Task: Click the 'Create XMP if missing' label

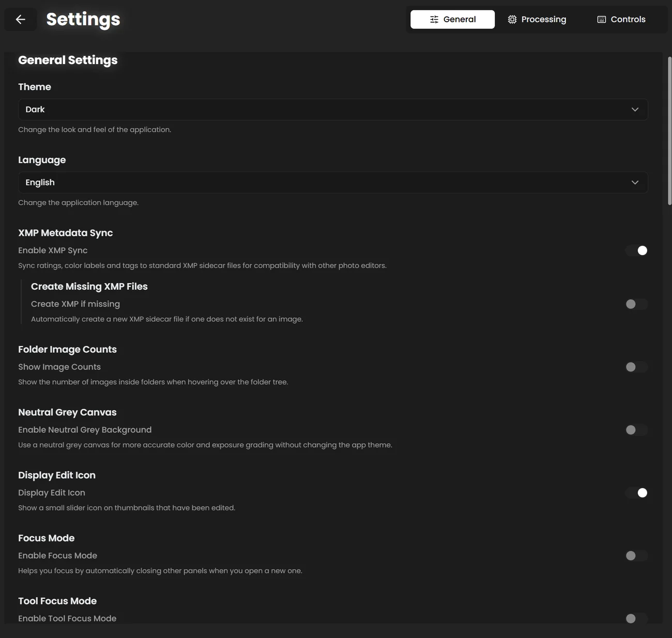Action: tap(75, 304)
